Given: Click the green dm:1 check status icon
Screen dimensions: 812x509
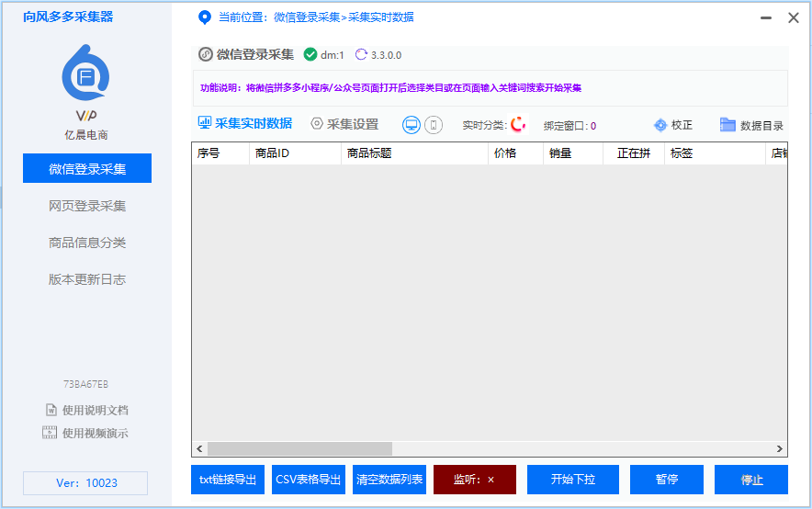Looking at the screenshot, I should click(x=310, y=54).
